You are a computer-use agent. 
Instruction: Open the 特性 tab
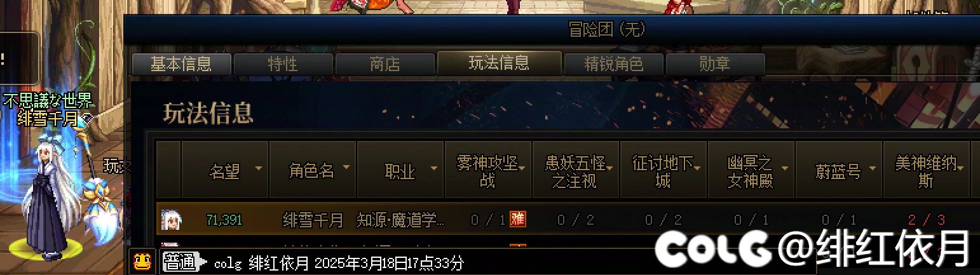pyautogui.click(x=283, y=64)
